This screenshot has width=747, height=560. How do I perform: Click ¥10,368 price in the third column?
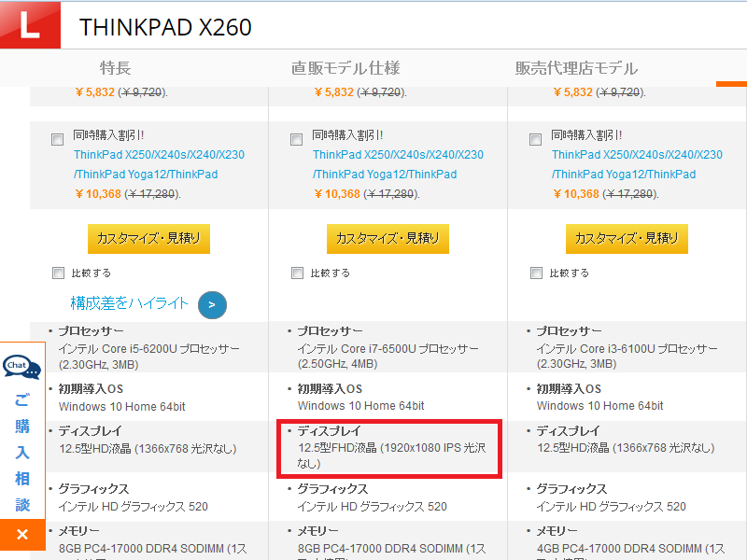click(576, 194)
